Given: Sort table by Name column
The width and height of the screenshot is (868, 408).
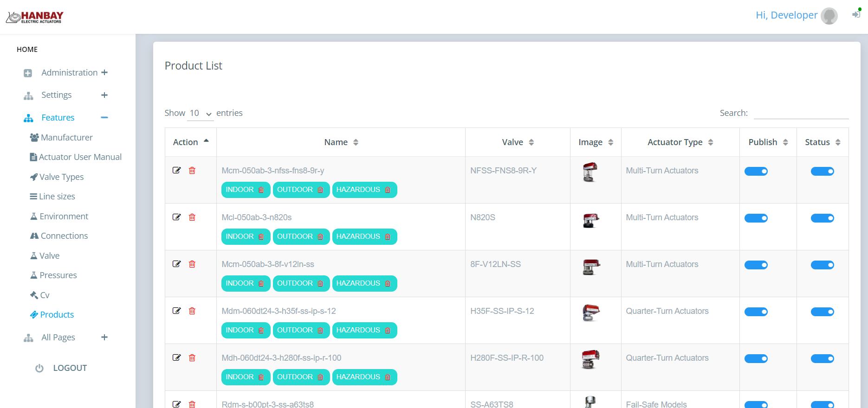Looking at the screenshot, I should pos(341,142).
